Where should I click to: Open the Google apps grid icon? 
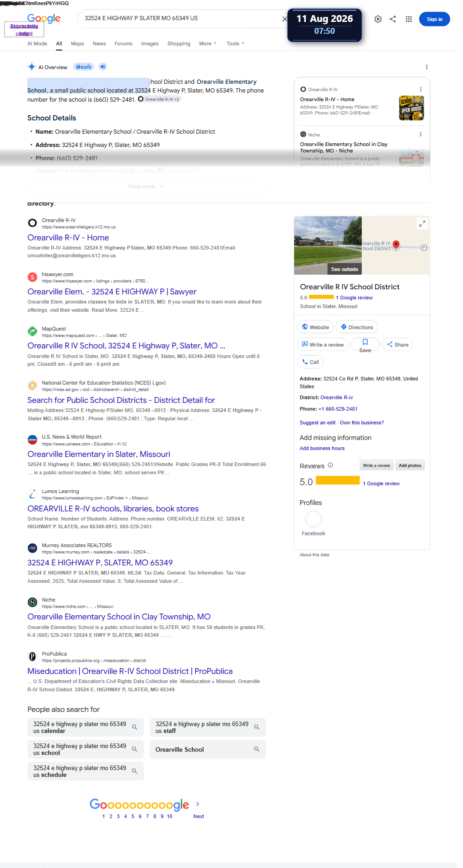tap(409, 19)
